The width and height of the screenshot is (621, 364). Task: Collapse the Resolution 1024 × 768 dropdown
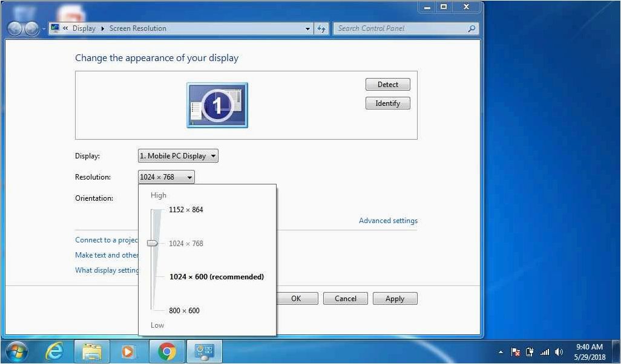tap(166, 177)
